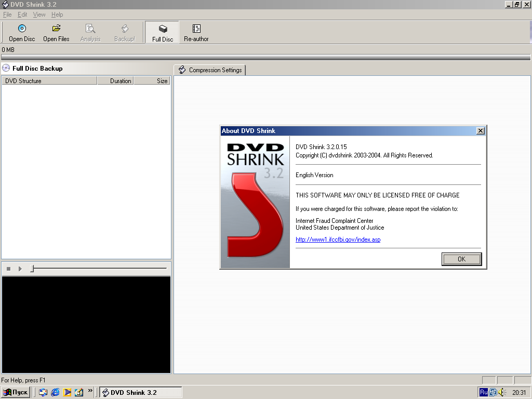Click the Analysis toolbar icon

(x=90, y=29)
